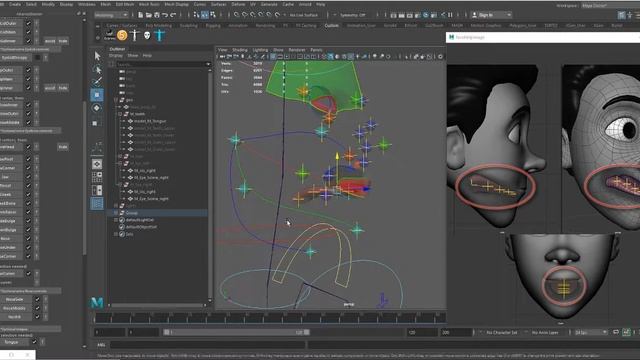Uncheck the LidMain checkbox

coord(29,32)
